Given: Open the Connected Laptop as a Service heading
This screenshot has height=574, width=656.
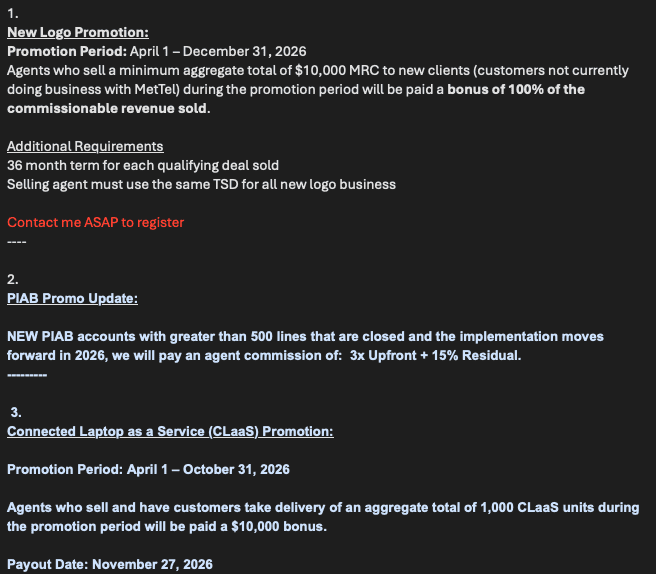Looking at the screenshot, I should point(170,431).
